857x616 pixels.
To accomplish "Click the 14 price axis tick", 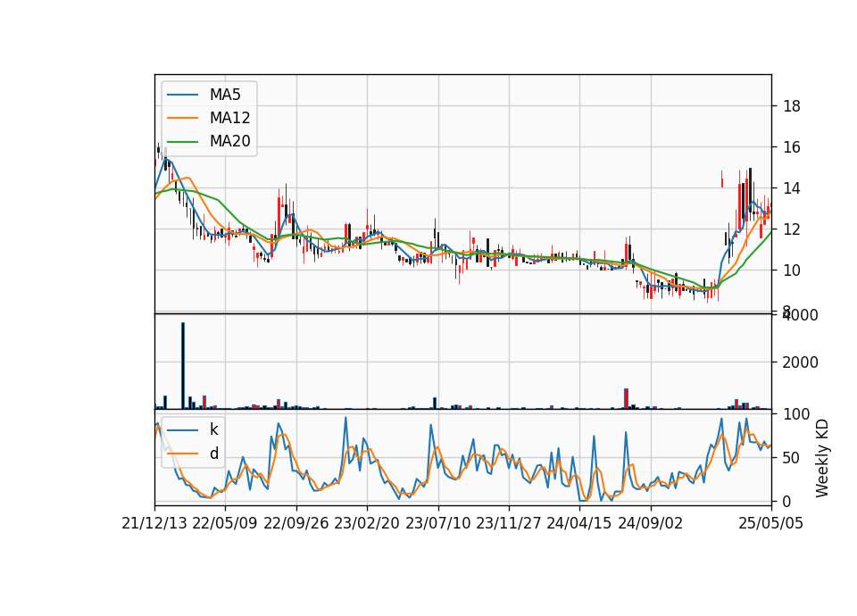I will tap(792, 188).
